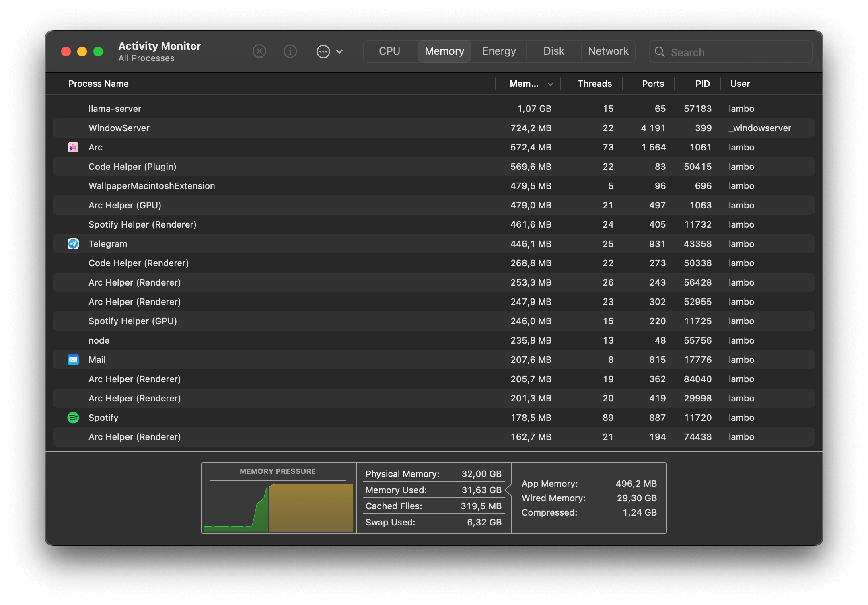Click the Arc browser app icon
This screenshot has width=868, height=605.
tap(73, 147)
